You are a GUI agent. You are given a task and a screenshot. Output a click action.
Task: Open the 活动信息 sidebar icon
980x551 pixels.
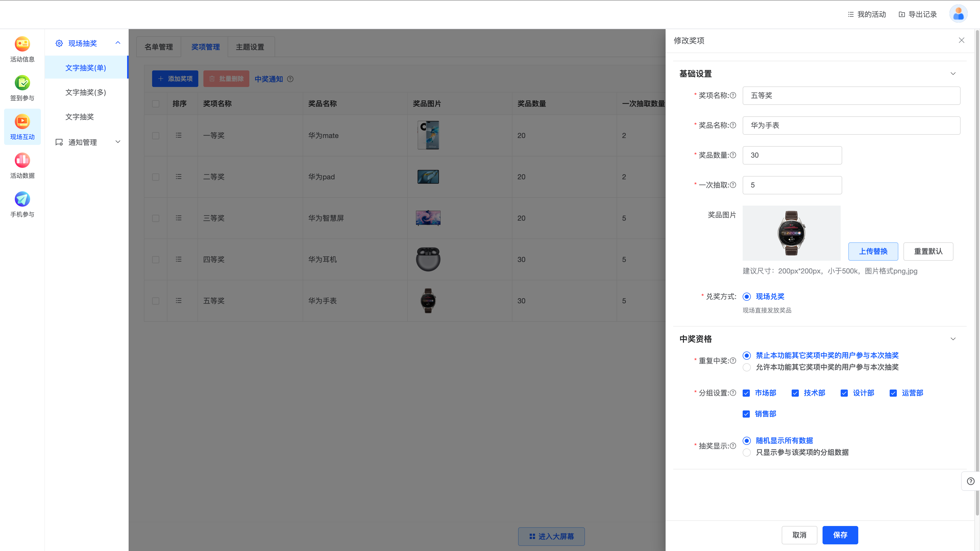(22, 44)
